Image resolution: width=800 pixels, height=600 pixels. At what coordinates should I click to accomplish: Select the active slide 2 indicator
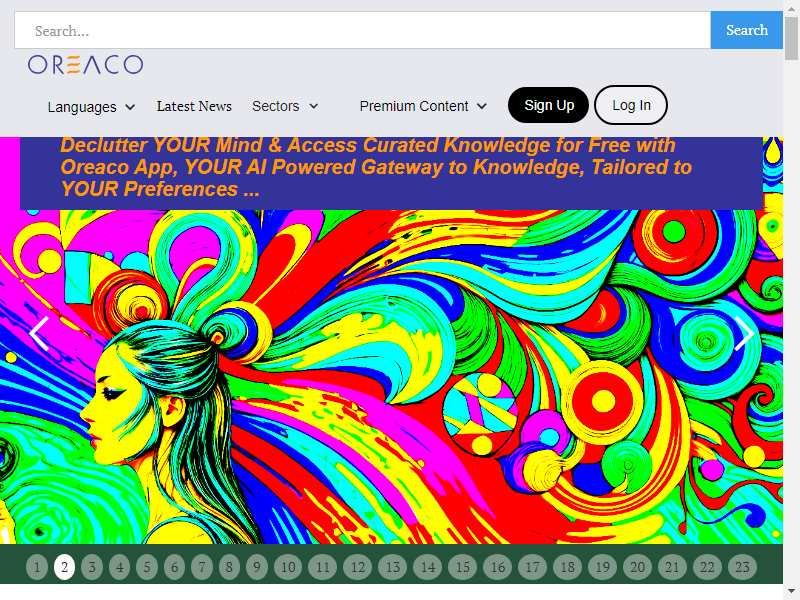tap(64, 567)
